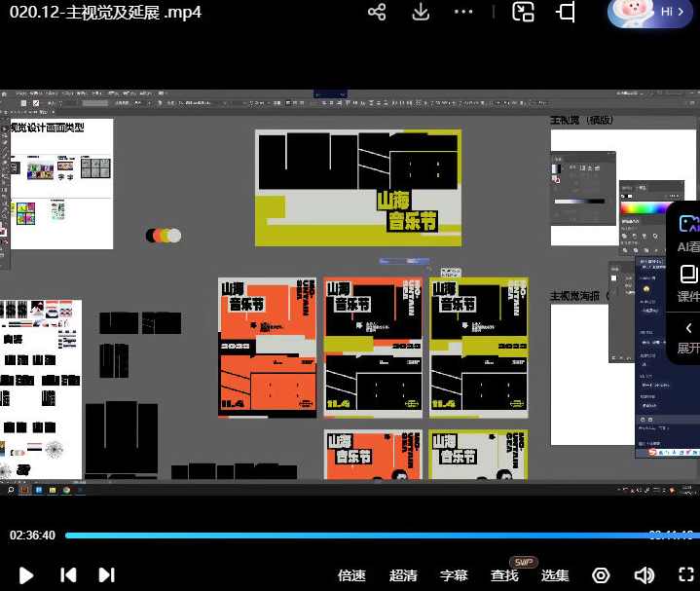Skip to the next video
This screenshot has width=700, height=591.
click(x=107, y=575)
